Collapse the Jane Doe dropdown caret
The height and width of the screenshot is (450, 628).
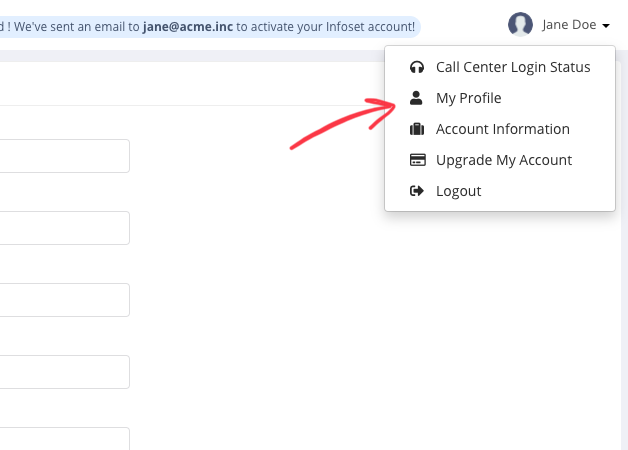click(606, 26)
